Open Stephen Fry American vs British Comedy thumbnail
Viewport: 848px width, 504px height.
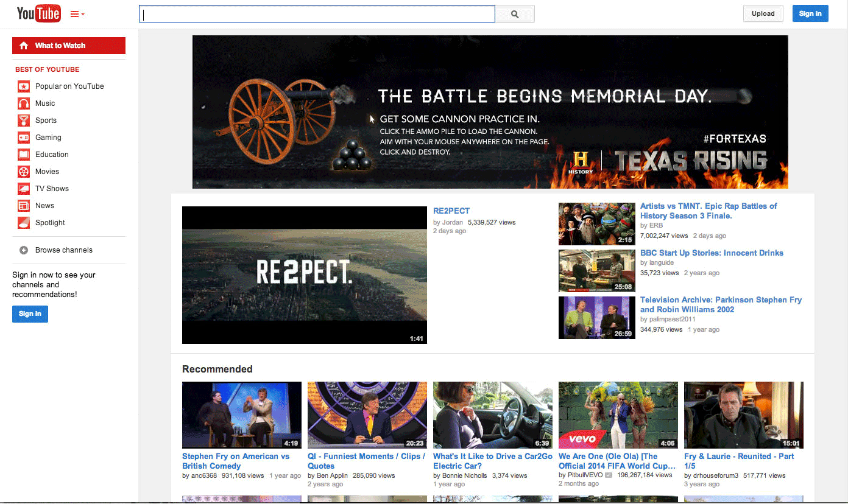242,415
